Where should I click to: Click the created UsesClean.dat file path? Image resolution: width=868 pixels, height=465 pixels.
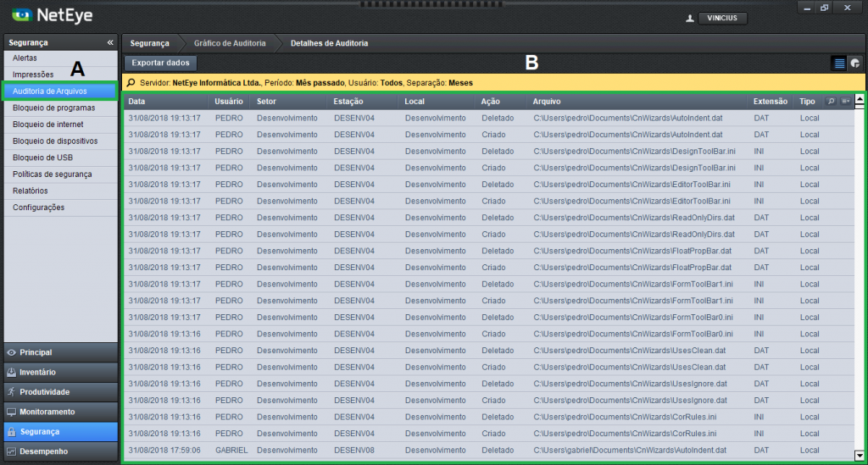[630, 367]
